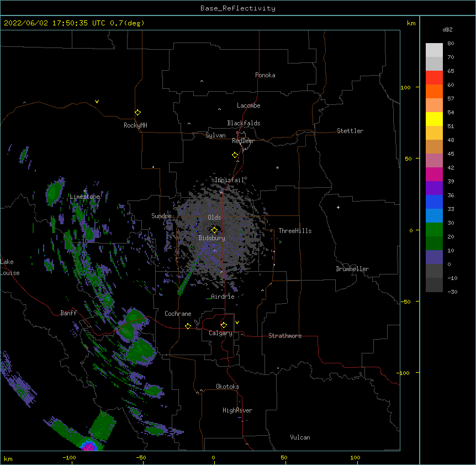Click the Limestone label
The image size is (476, 465).
pos(84,197)
